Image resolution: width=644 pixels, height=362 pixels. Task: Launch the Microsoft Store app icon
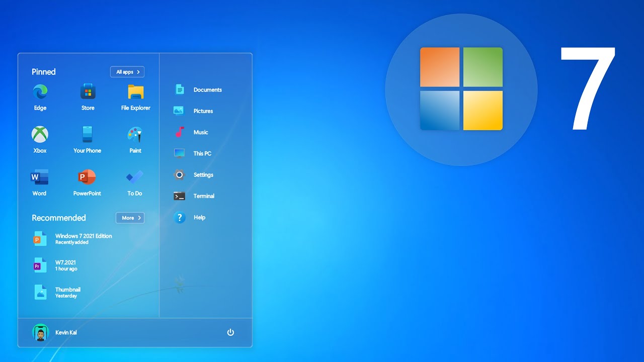click(x=88, y=92)
